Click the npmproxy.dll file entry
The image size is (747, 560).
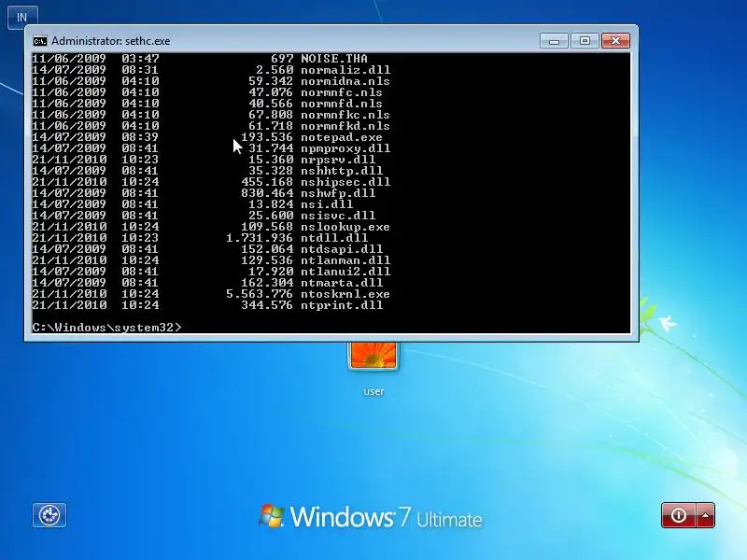pyautogui.click(x=345, y=148)
